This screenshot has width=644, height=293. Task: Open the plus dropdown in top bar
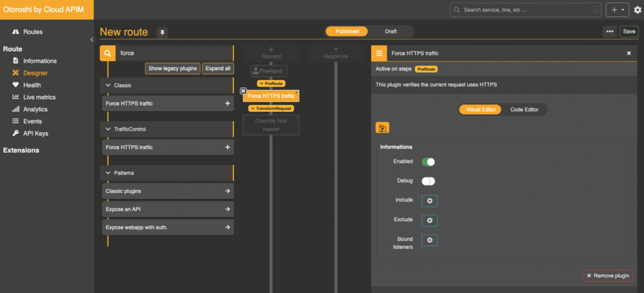click(x=616, y=10)
